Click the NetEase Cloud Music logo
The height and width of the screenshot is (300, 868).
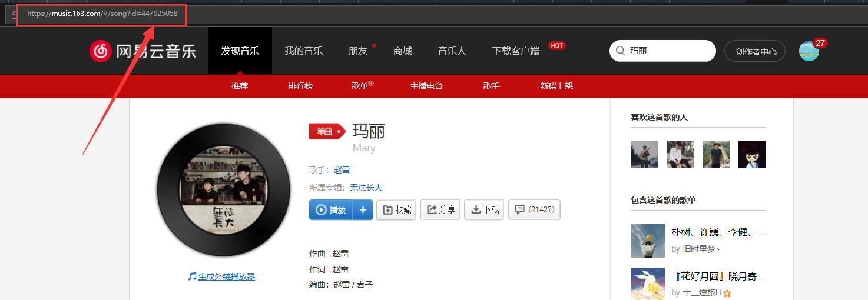point(143,51)
